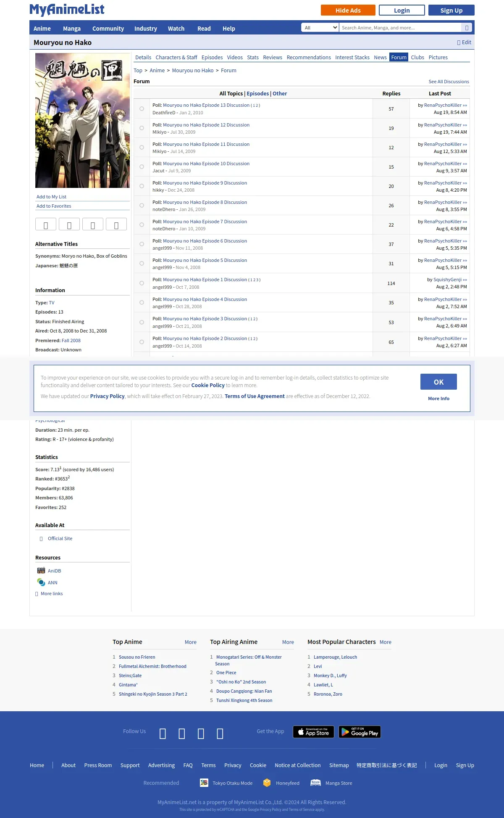Image resolution: width=504 pixels, height=818 pixels.
Task: Click the first social share button under Add to Favorites
Action: coord(46,225)
